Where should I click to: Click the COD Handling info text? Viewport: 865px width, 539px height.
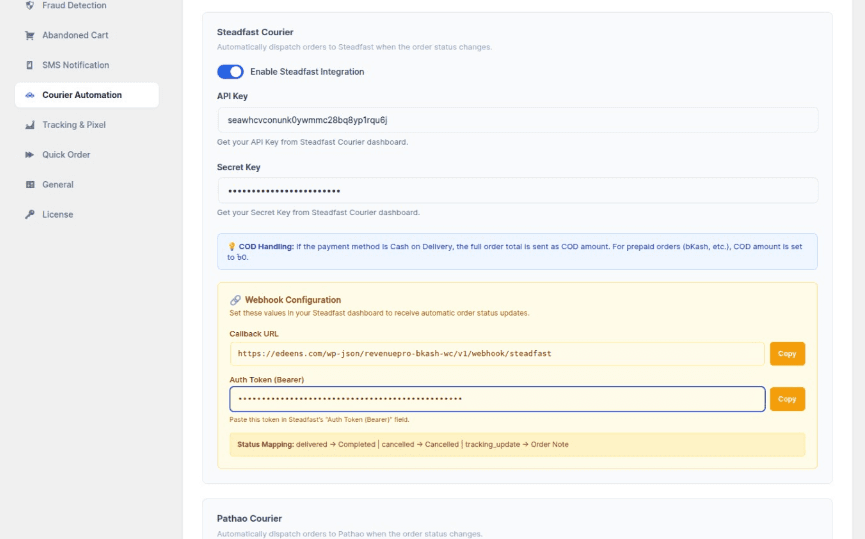[x=517, y=252]
